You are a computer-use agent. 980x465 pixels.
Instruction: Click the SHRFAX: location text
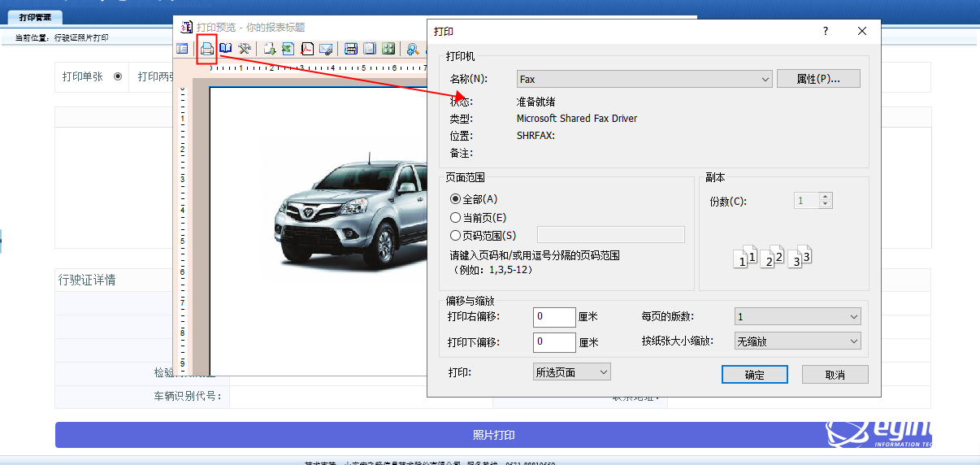536,136
